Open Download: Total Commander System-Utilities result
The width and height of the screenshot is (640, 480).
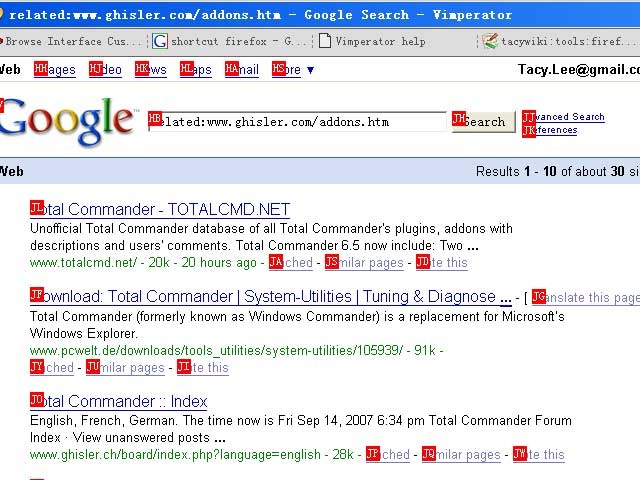(x=271, y=296)
